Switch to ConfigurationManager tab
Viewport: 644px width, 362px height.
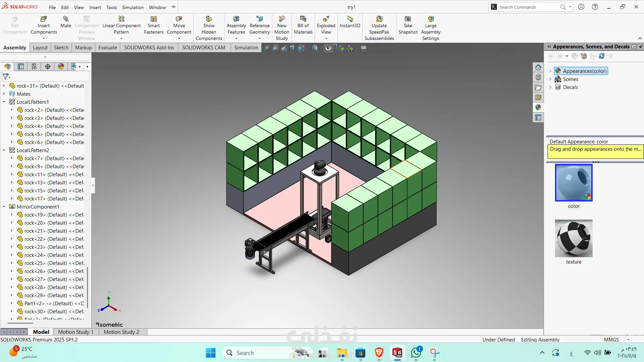pos(34,66)
